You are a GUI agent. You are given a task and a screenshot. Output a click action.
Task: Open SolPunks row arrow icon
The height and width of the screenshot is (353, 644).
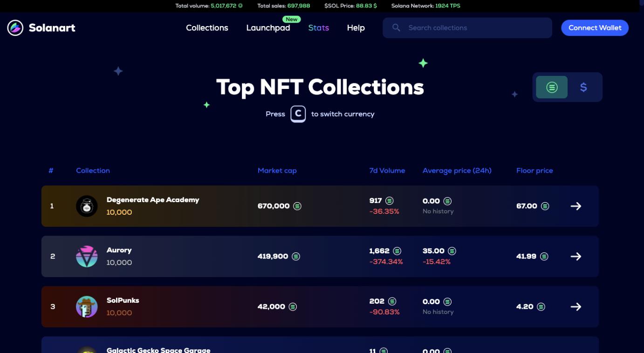pyautogui.click(x=576, y=306)
